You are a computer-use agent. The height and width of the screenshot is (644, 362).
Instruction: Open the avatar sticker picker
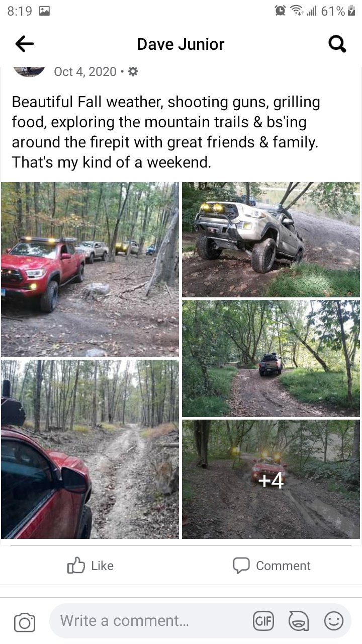[x=299, y=621]
